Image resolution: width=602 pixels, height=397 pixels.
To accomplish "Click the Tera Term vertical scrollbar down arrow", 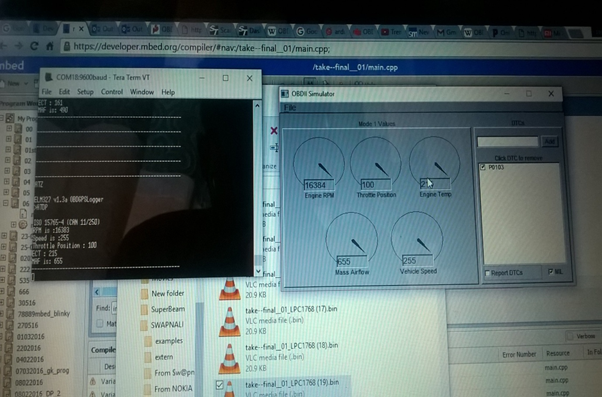I will click(x=258, y=271).
